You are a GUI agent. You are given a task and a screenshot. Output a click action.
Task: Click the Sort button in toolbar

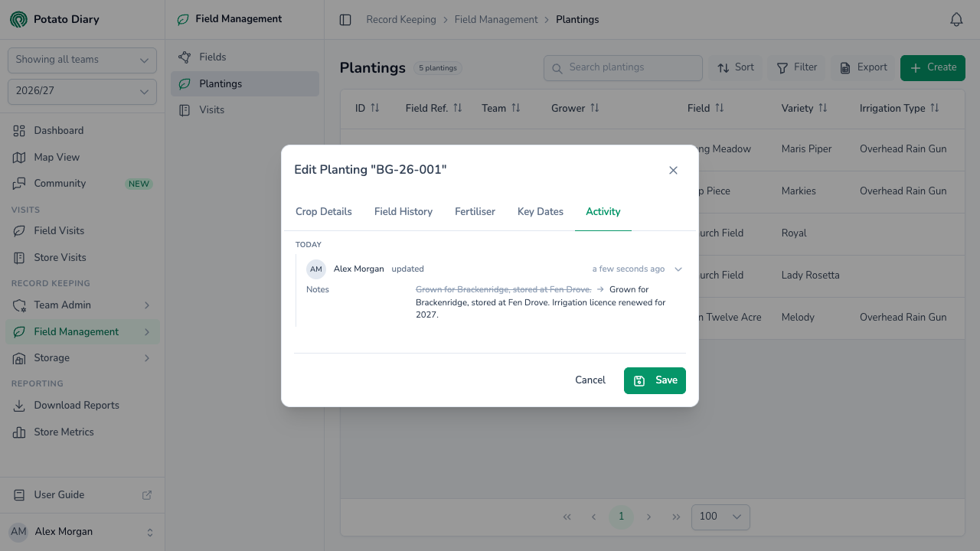(736, 67)
